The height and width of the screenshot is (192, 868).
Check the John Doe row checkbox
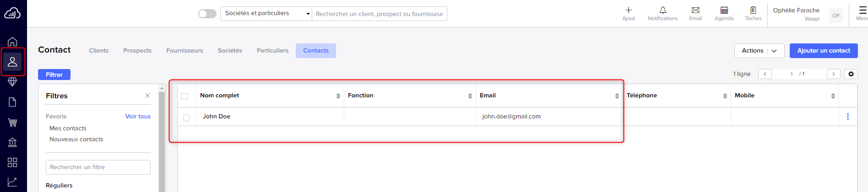[186, 118]
